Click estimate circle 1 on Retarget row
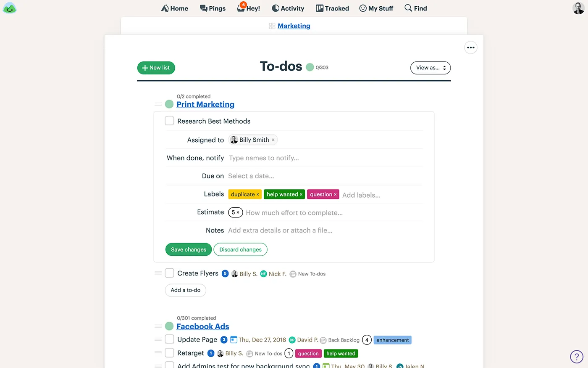The height and width of the screenshot is (368, 588). point(289,353)
